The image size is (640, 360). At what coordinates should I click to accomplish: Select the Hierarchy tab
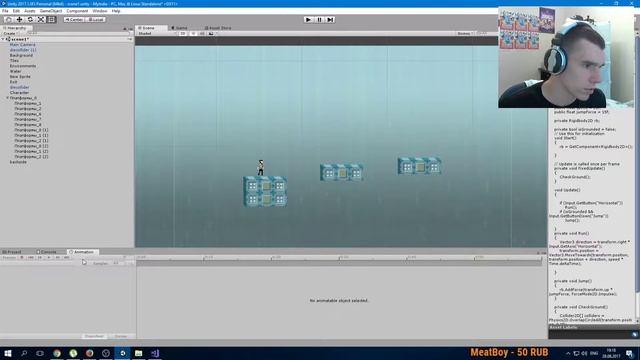click(x=16, y=28)
